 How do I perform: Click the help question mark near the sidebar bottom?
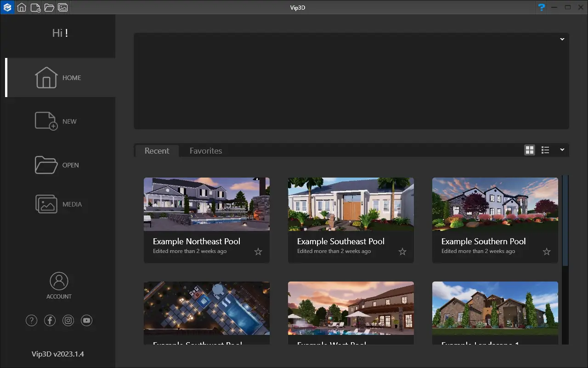(31, 320)
